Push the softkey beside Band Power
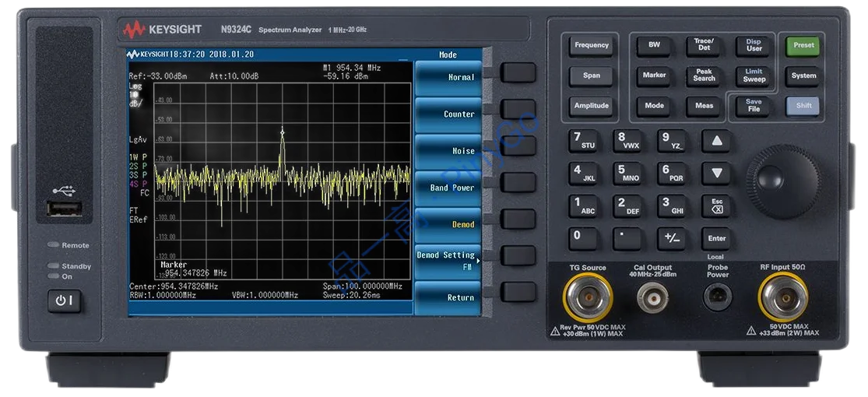The width and height of the screenshot is (868, 397). 518,182
